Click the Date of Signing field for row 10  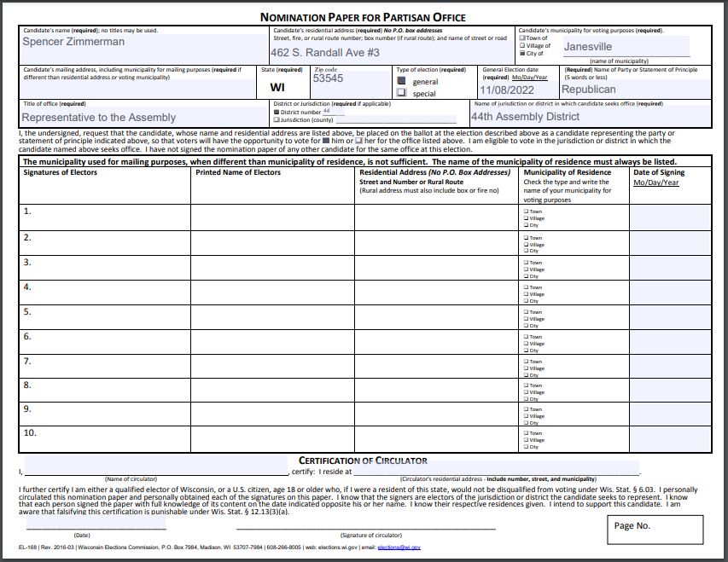[x=670, y=439]
